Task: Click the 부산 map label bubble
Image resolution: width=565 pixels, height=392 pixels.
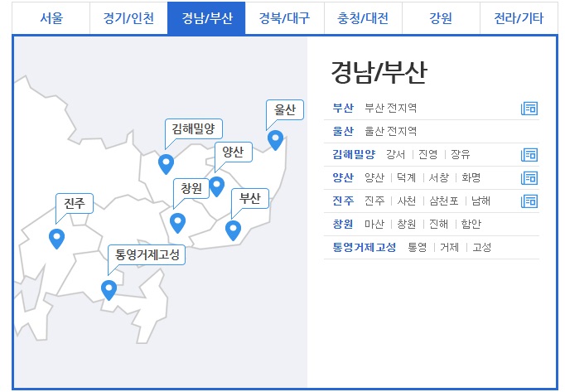Action: [x=249, y=198]
